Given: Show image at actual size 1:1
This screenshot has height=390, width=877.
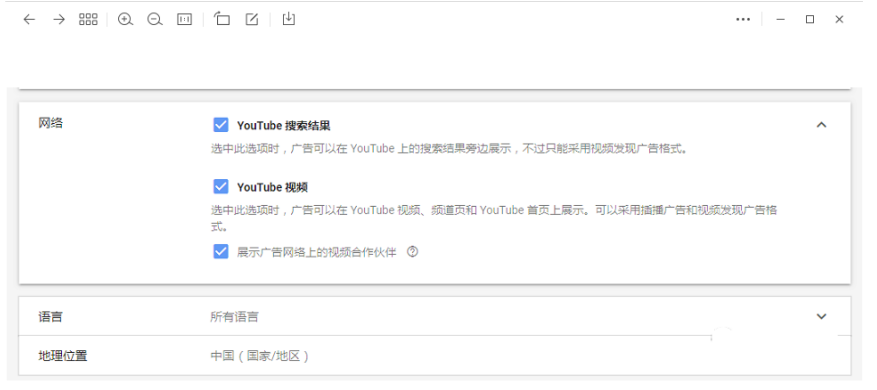Looking at the screenshot, I should [x=184, y=20].
